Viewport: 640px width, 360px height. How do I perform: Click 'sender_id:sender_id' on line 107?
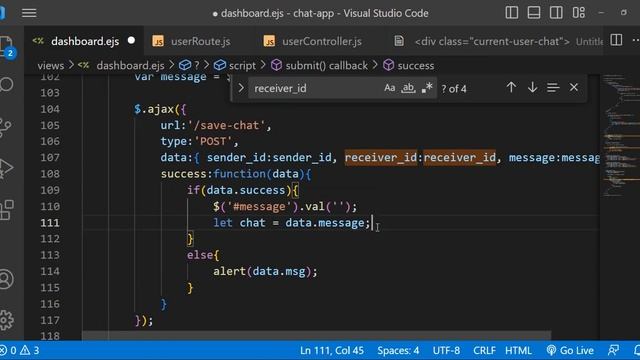[269, 158]
